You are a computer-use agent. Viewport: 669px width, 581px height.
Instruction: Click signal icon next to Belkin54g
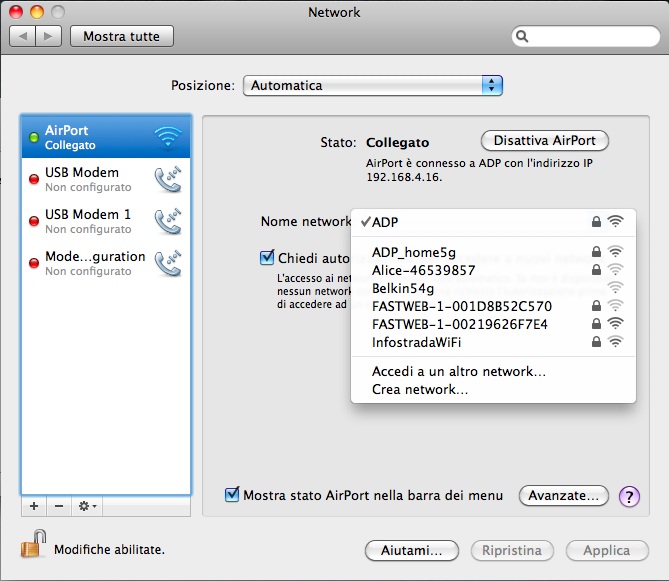615,288
